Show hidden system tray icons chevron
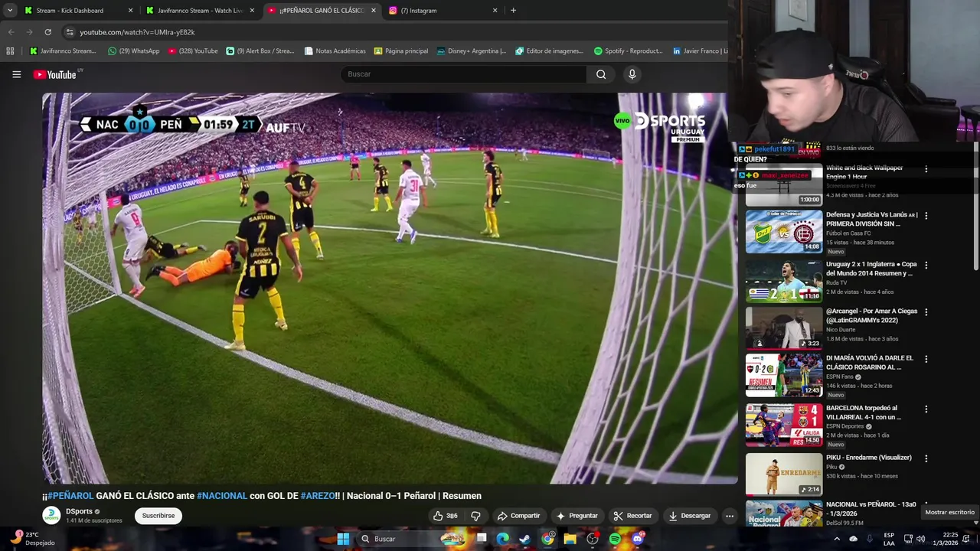Viewport: 980px width, 551px height. (837, 539)
